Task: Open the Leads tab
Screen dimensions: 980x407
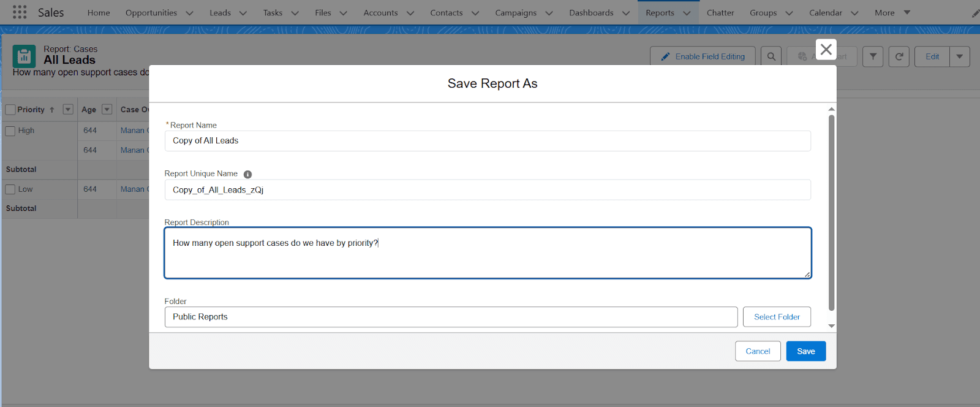Action: pos(220,12)
